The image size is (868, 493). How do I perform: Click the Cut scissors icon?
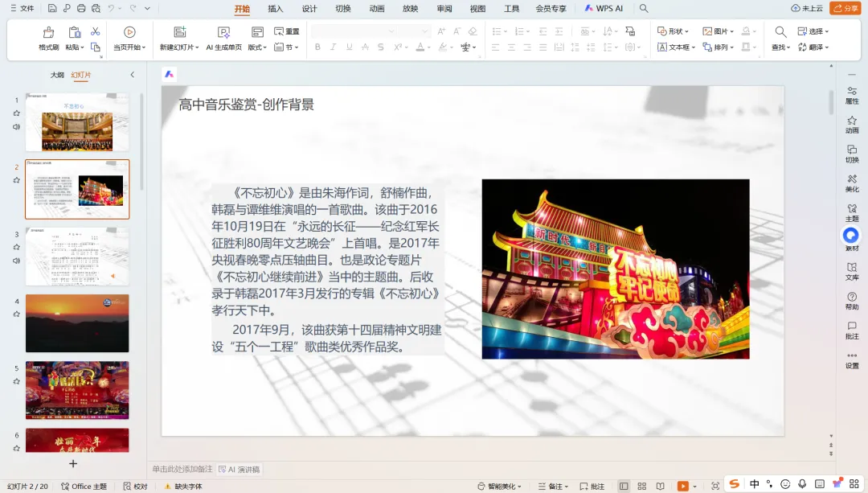click(x=95, y=31)
